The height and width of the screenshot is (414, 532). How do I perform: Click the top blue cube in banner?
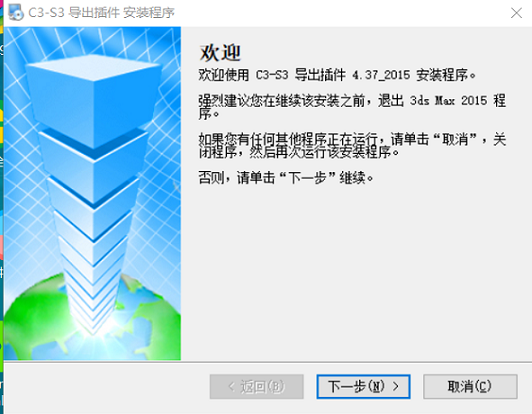pos(92,99)
